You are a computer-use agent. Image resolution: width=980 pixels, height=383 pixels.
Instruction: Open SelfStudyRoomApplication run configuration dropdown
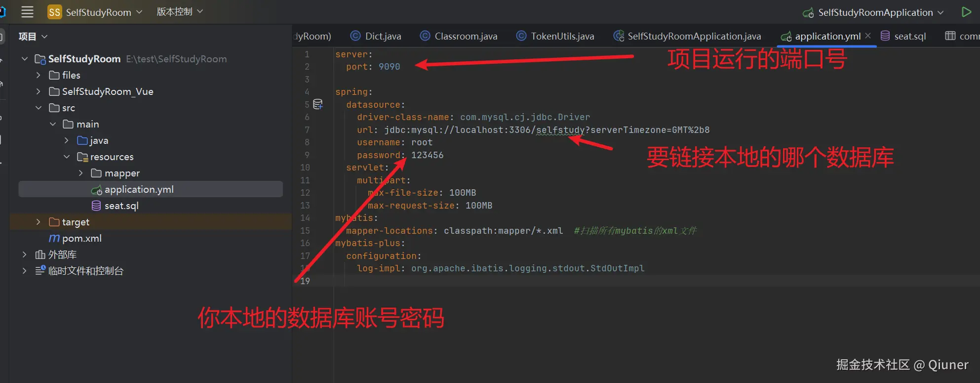pos(880,12)
